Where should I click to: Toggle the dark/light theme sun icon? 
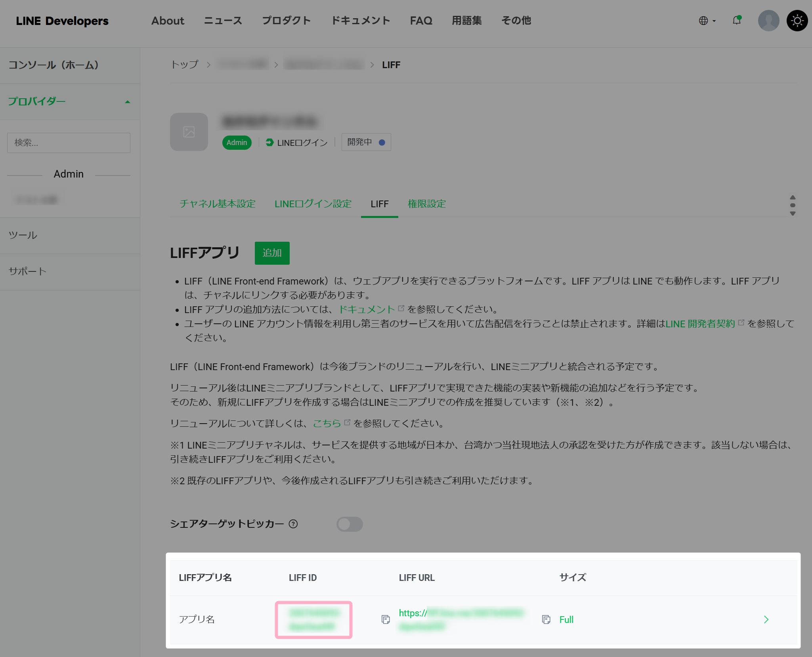point(797,21)
